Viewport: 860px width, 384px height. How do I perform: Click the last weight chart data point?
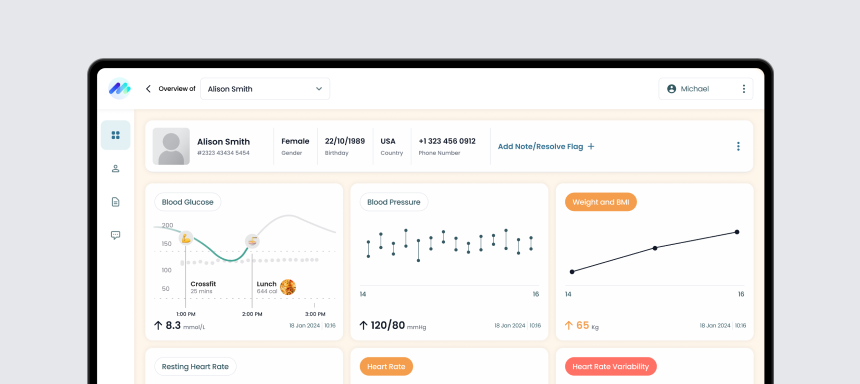tap(737, 232)
